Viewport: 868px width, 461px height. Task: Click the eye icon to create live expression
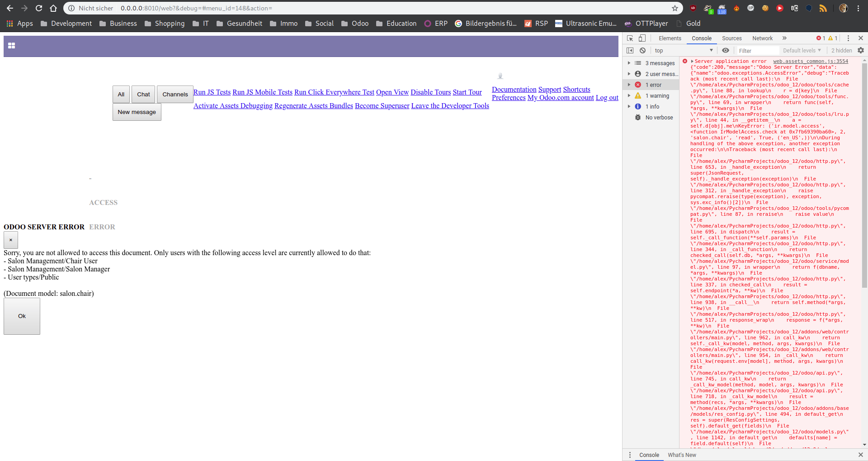[x=726, y=50]
